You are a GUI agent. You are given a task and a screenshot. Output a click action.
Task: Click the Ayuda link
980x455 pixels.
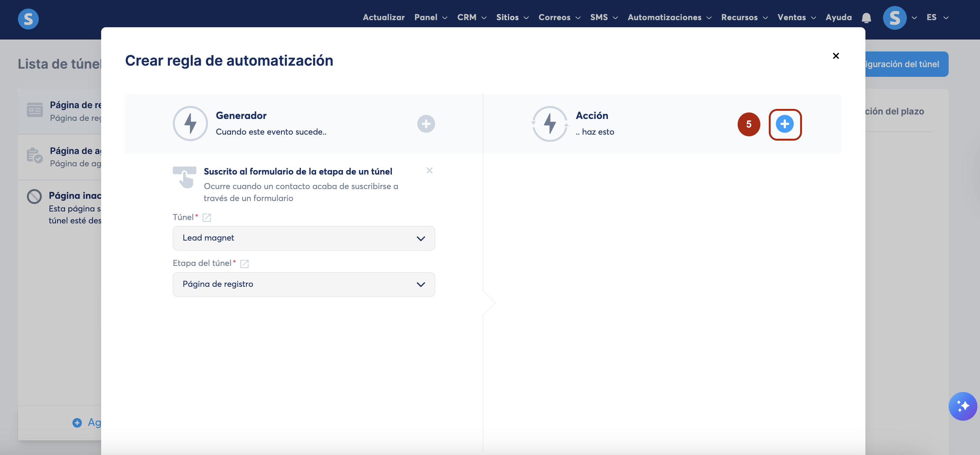(x=838, y=18)
